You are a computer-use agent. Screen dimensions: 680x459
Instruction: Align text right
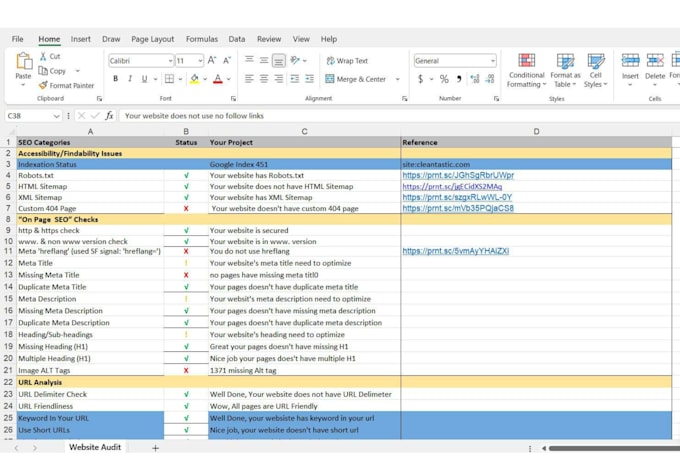278,79
